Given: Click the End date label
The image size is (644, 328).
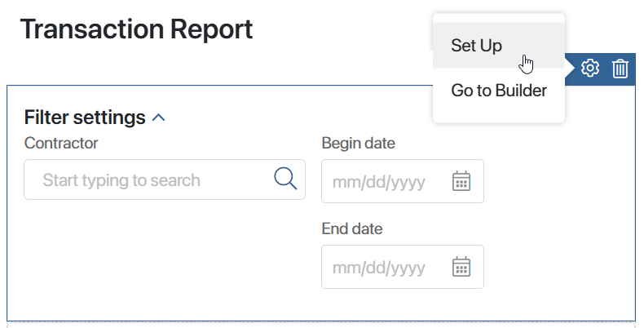Looking at the screenshot, I should pyautogui.click(x=352, y=228).
